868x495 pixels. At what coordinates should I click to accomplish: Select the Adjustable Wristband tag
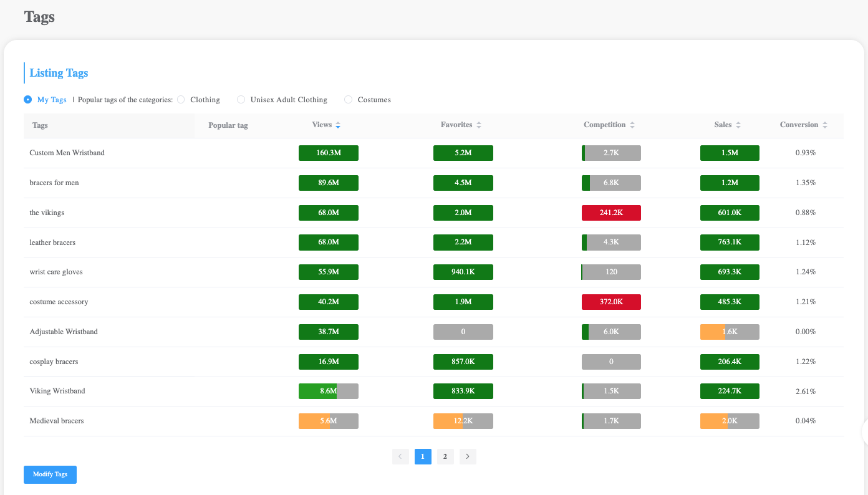(64, 332)
